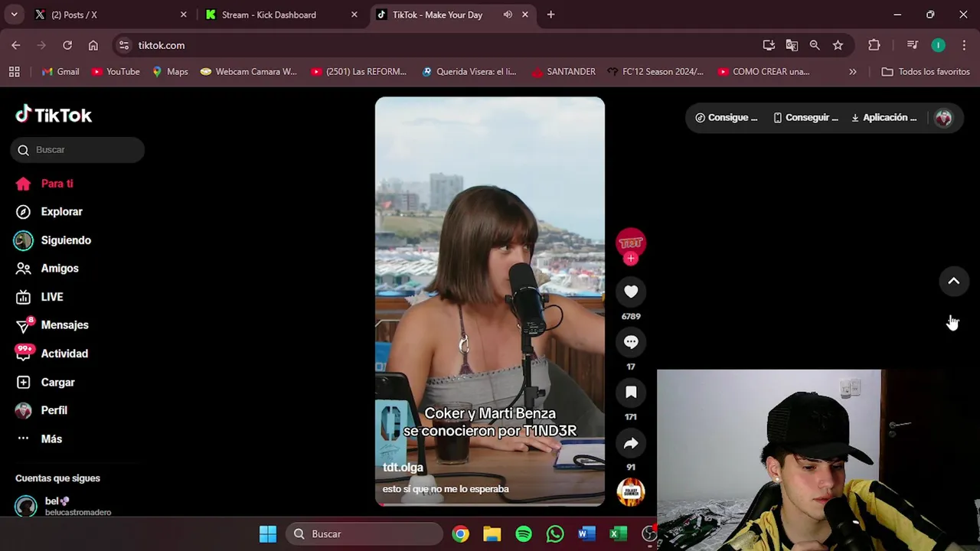Focus the TikTok Buscar search field

coord(77,150)
